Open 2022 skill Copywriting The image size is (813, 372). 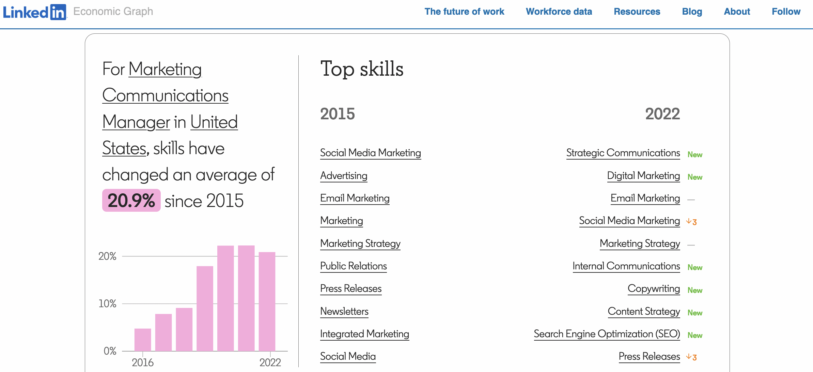click(x=654, y=288)
